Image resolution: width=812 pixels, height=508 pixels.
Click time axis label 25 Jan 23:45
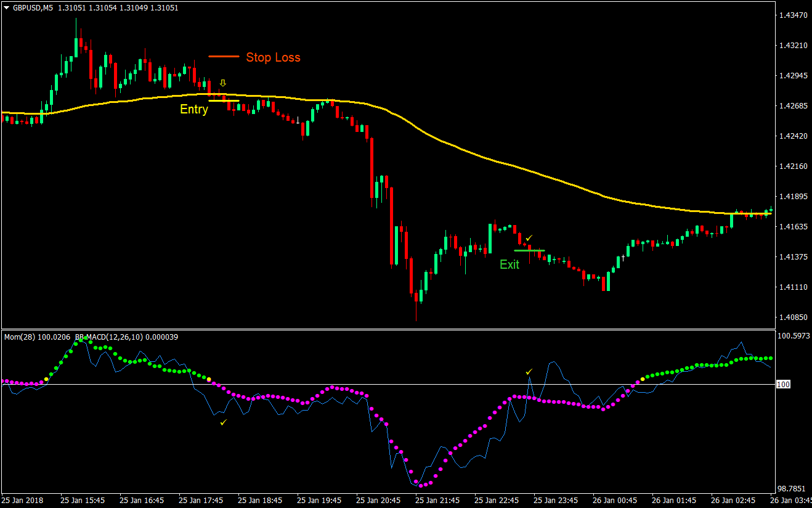[556, 500]
